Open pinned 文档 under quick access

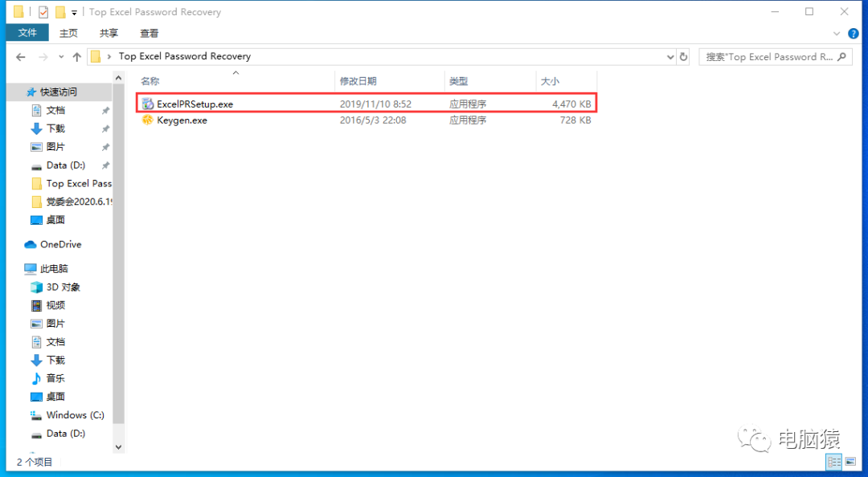coord(55,110)
